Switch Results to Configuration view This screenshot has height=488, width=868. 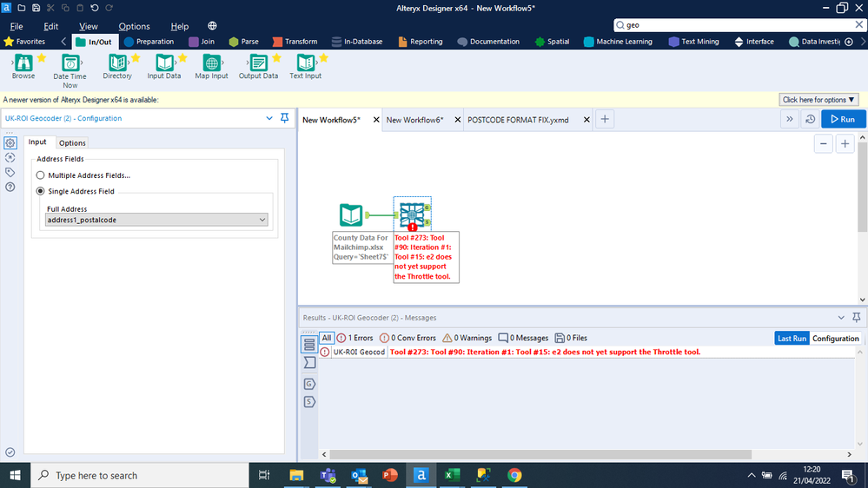(x=835, y=338)
